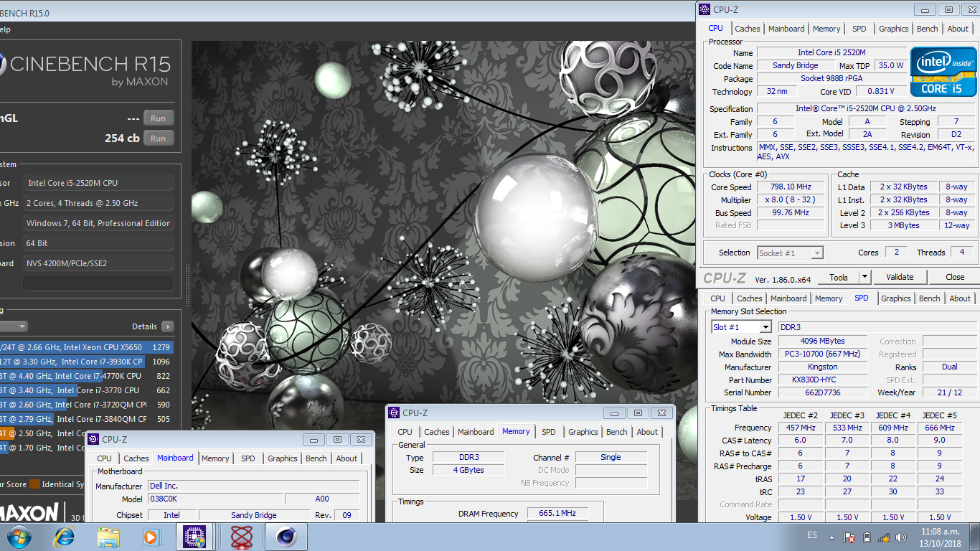Image resolution: width=980 pixels, height=551 pixels.
Task: Click the volume speaker tray icon
Action: (x=900, y=537)
